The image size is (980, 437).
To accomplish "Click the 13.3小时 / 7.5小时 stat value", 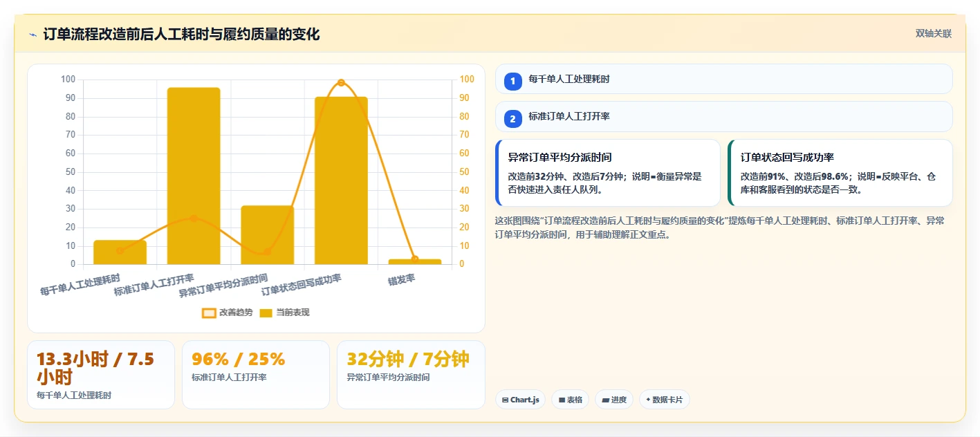I will click(x=95, y=368).
